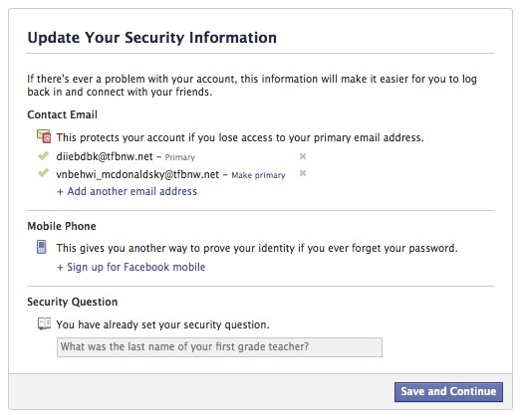
Task: Click the Security Question section heading
Action: click(x=73, y=302)
